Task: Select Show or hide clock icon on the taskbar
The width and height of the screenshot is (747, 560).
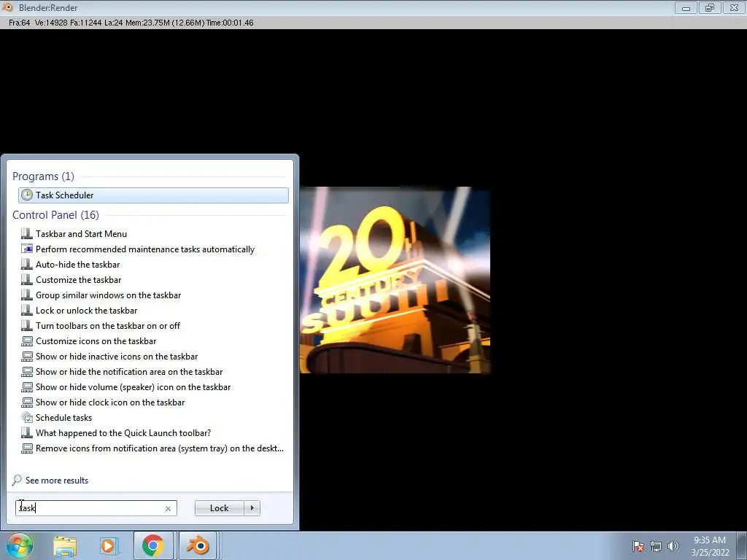Action: 110,402
